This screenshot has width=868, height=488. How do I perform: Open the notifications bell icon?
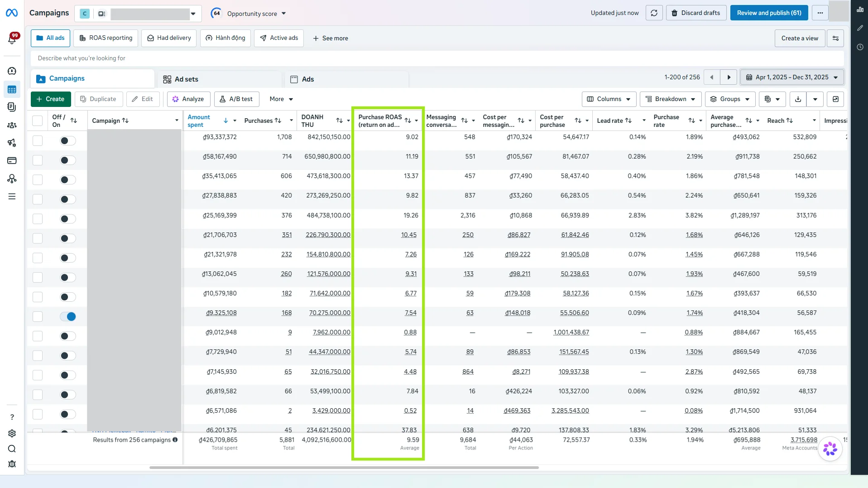point(12,39)
